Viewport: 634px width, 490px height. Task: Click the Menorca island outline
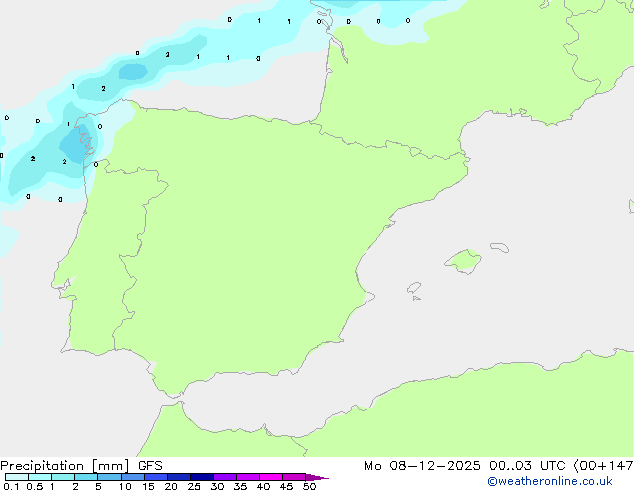coord(500,247)
